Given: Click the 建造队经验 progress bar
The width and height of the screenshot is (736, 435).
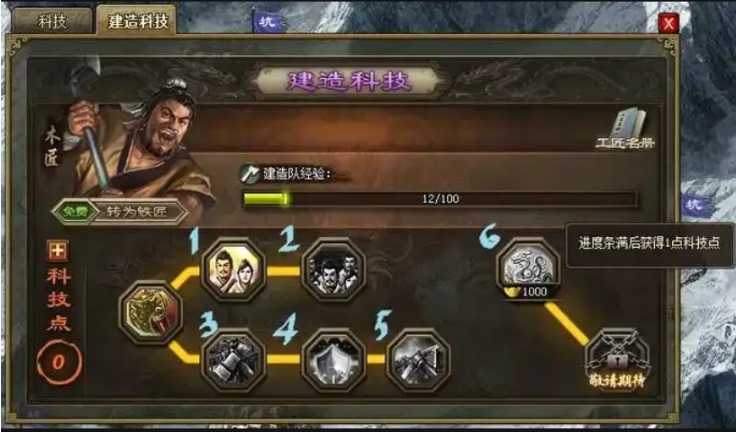Looking at the screenshot, I should pyautogui.click(x=440, y=198).
